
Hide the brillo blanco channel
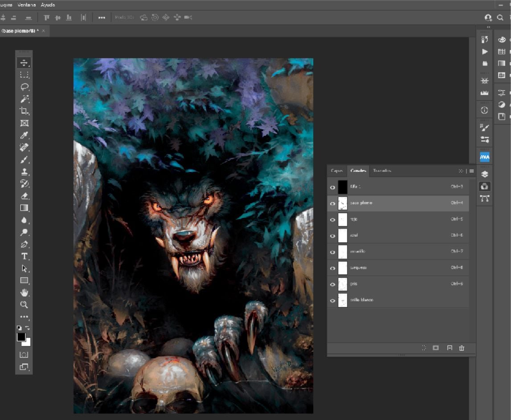pyautogui.click(x=332, y=301)
